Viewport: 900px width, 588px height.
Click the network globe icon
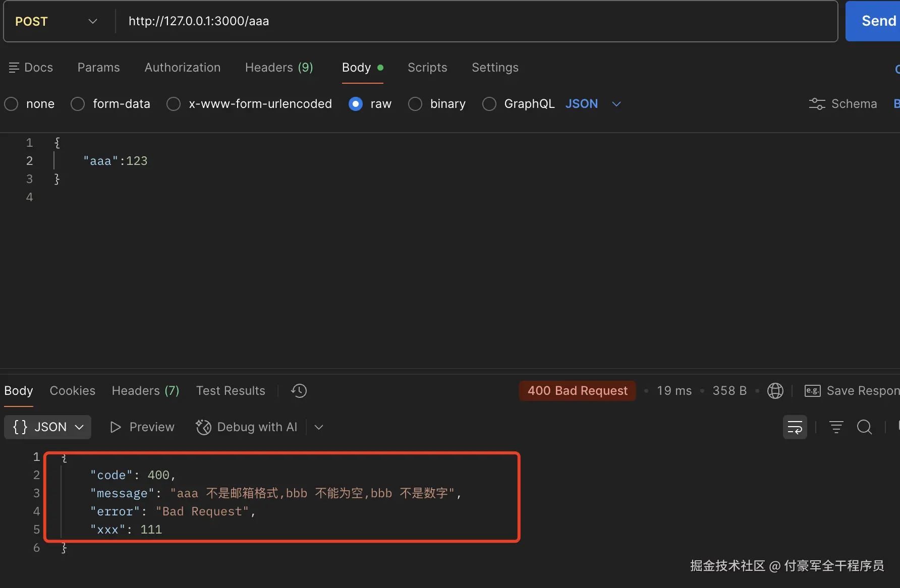pyautogui.click(x=775, y=391)
